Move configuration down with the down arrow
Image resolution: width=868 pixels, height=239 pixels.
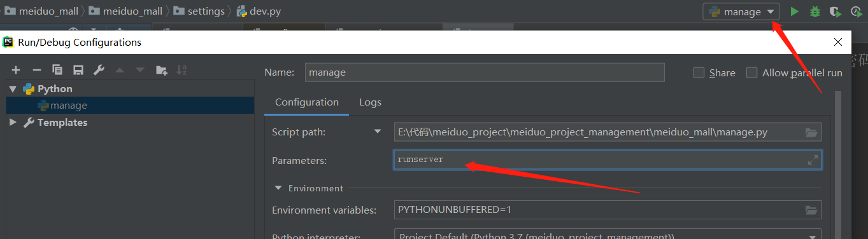click(x=139, y=70)
